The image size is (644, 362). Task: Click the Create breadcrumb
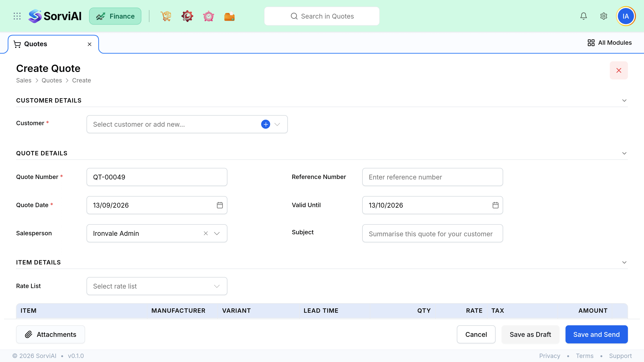(82, 80)
